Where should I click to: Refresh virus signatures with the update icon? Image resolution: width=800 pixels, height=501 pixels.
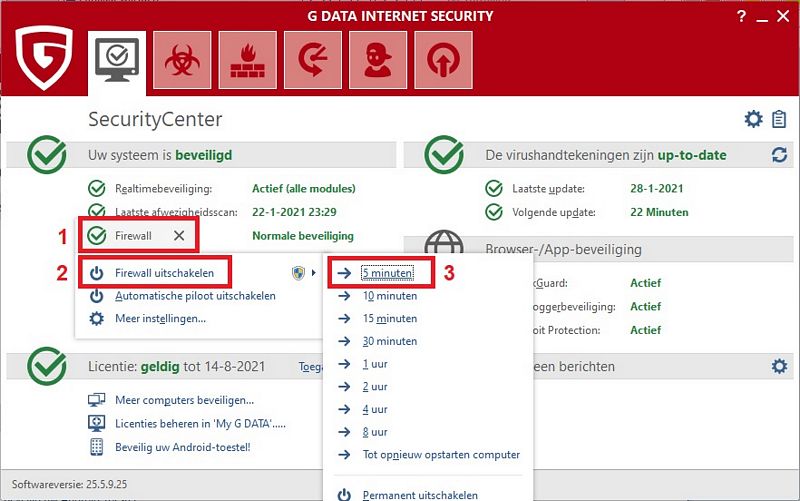(779, 155)
